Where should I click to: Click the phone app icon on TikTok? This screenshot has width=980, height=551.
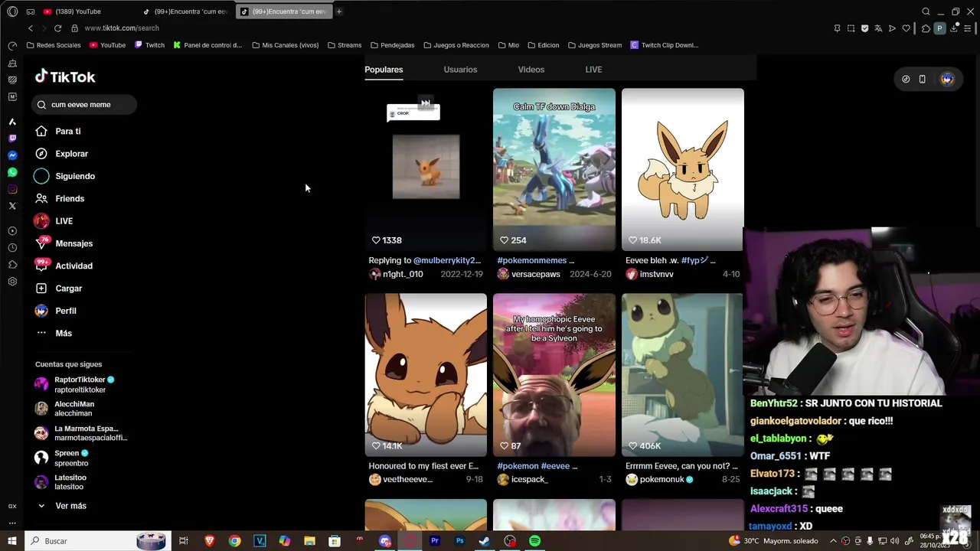[x=922, y=79]
